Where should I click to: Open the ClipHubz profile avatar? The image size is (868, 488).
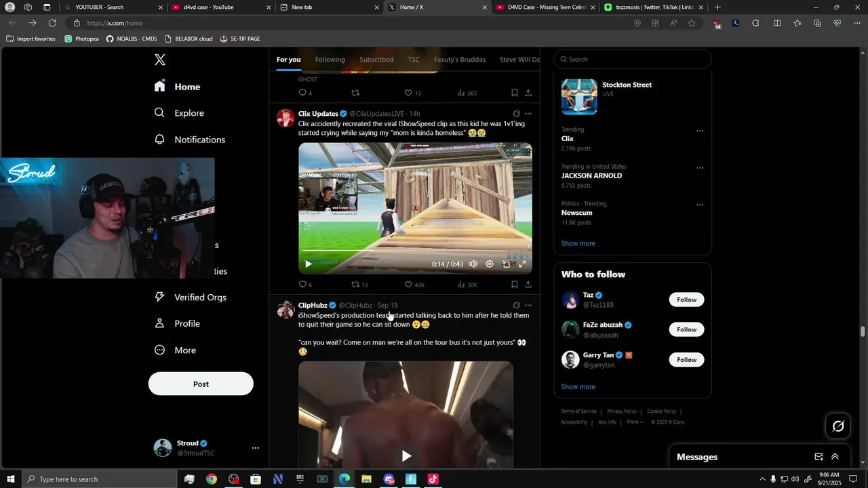[x=285, y=310]
